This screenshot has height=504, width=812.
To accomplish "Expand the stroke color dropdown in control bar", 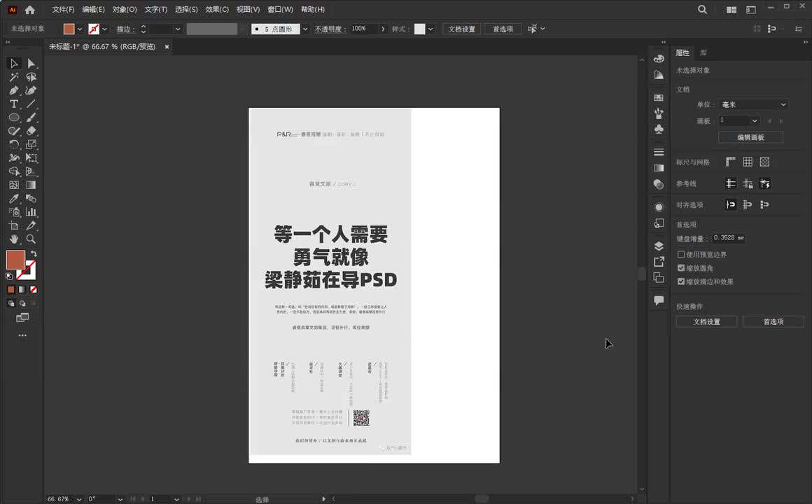I will point(104,29).
